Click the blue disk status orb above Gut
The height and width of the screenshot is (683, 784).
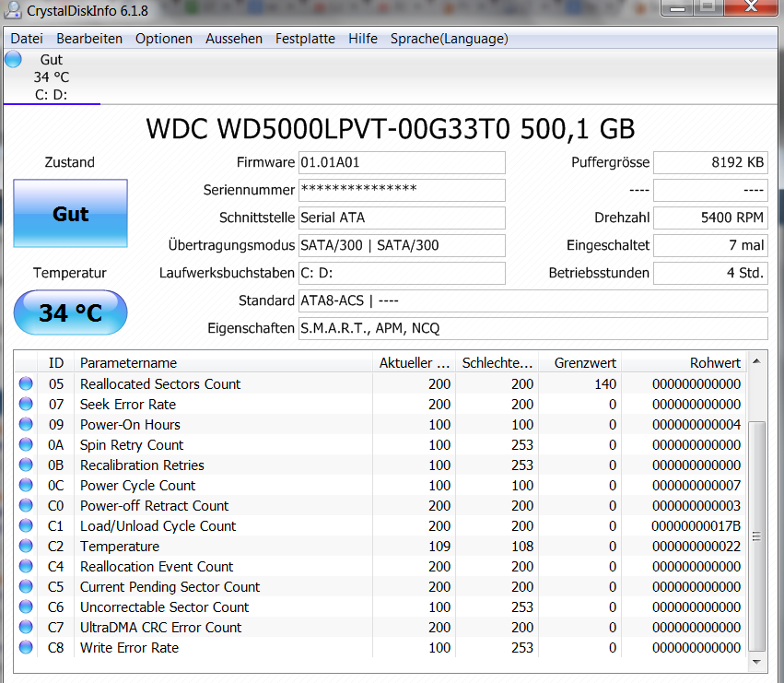[x=14, y=59]
